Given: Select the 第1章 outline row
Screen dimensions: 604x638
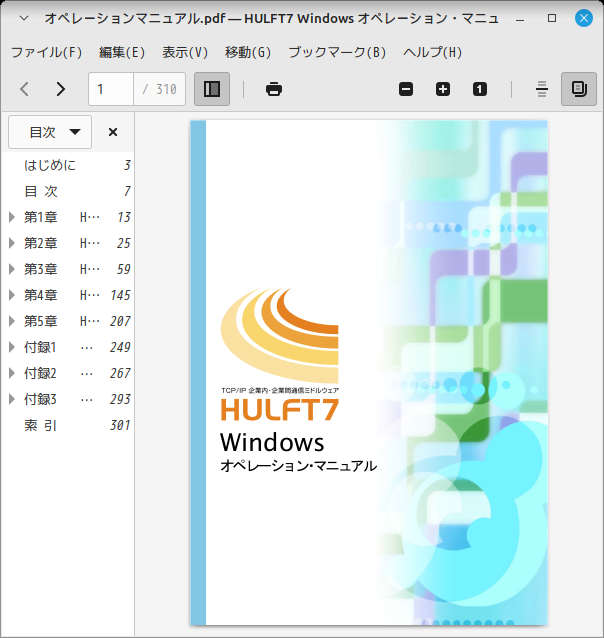Looking at the screenshot, I should point(68,217).
